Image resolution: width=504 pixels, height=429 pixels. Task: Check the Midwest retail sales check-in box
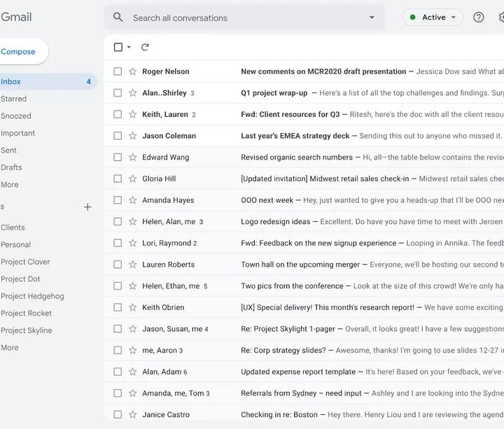118,178
